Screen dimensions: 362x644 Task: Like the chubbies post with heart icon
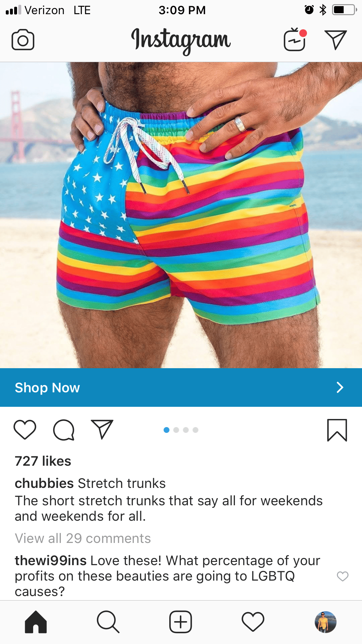coord(25,430)
